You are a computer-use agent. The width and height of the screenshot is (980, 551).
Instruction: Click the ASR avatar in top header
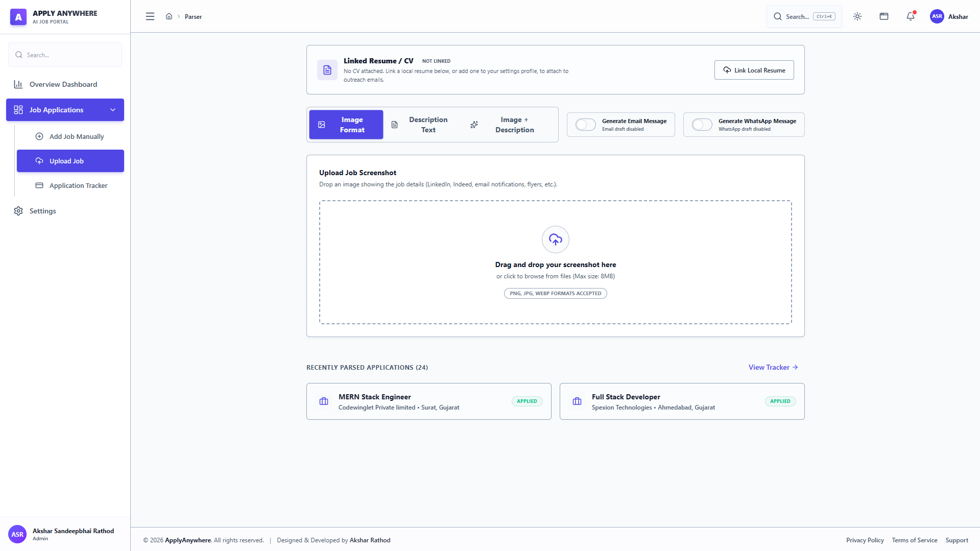(937, 16)
